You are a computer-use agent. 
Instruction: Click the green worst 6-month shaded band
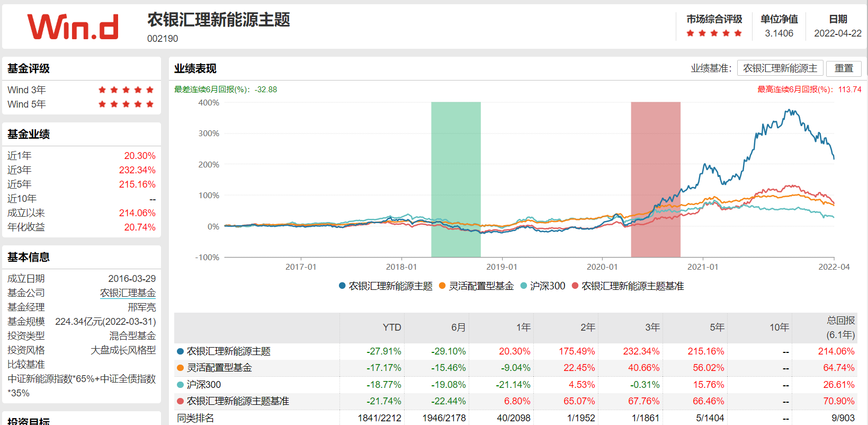(x=456, y=179)
